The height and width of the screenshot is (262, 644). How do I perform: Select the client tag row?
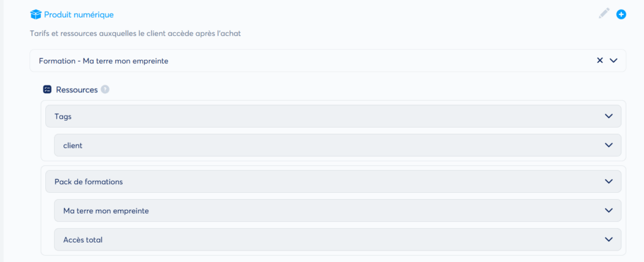tap(338, 145)
